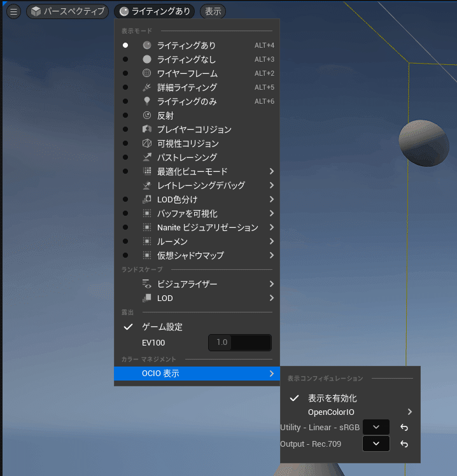Choose プレイヤーコリジョン menu entry
Image resolution: width=457 pixels, height=476 pixels.
[197, 129]
